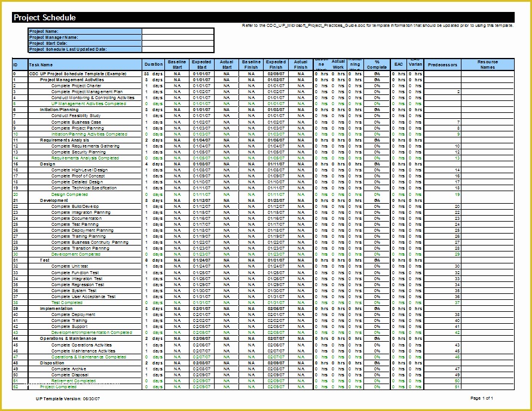This screenshot has height=411, width=532.
Task: Click the bold 'Design' summary task
Action: click(47, 164)
